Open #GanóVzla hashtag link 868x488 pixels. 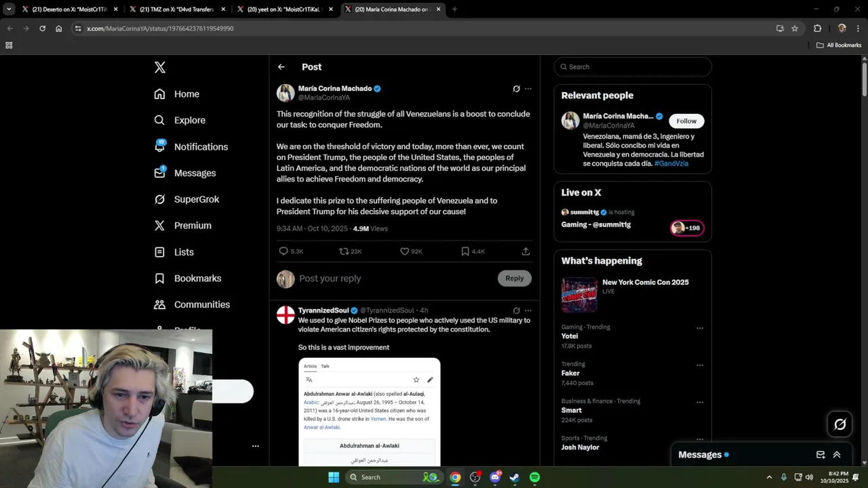[x=671, y=163]
